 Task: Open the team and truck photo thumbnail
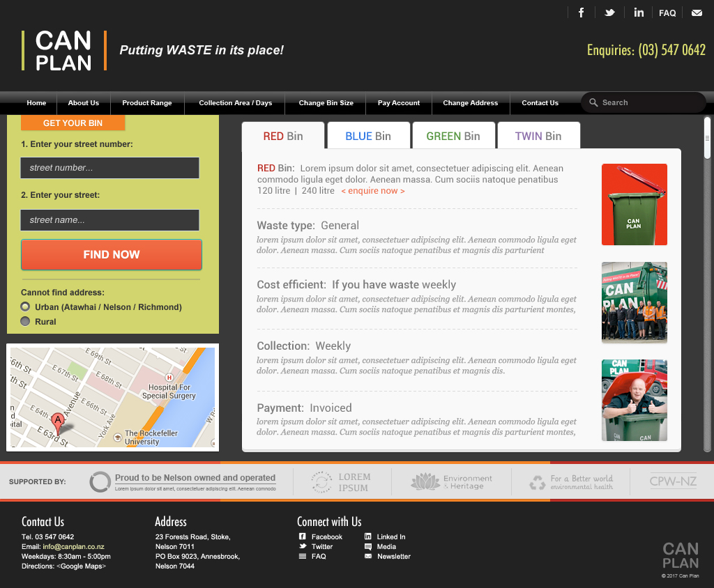pos(635,302)
